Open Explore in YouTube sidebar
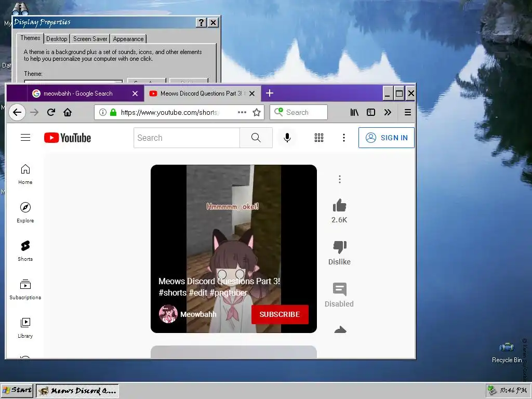 pyautogui.click(x=25, y=212)
